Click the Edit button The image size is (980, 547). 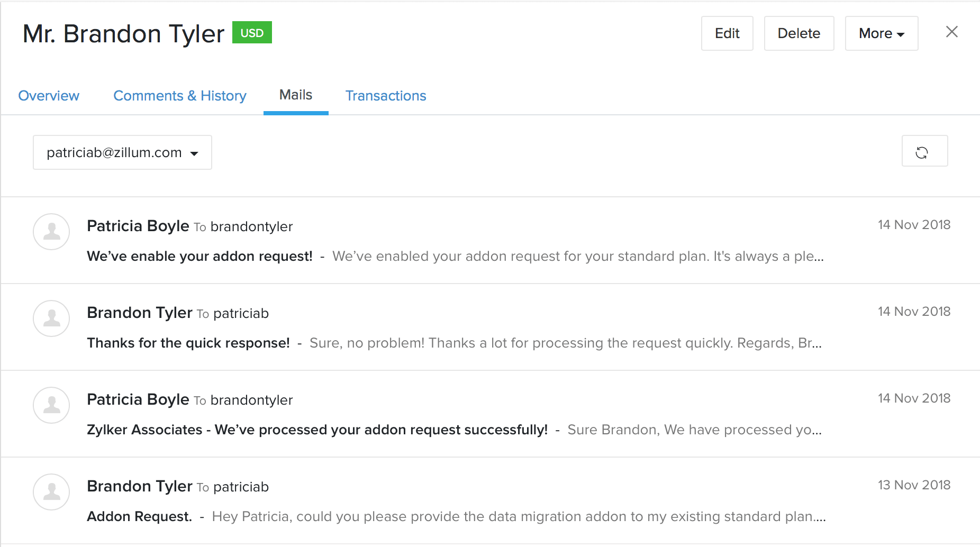[727, 33]
